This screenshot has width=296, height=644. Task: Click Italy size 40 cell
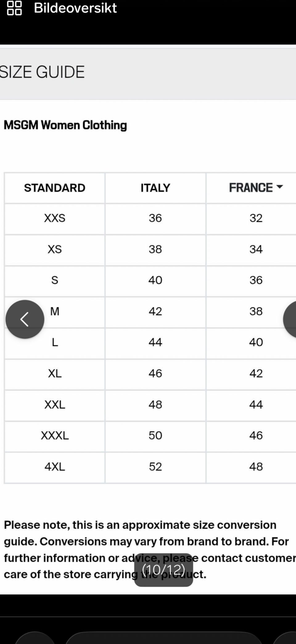click(155, 281)
